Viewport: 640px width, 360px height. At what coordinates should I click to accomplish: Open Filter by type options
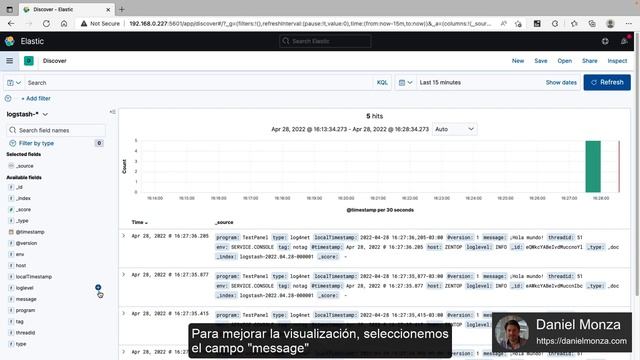(x=36, y=143)
